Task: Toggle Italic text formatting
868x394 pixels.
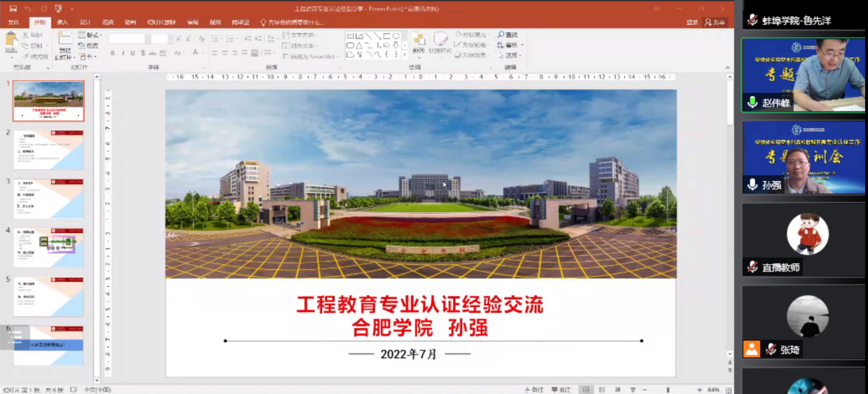Action: (122, 53)
